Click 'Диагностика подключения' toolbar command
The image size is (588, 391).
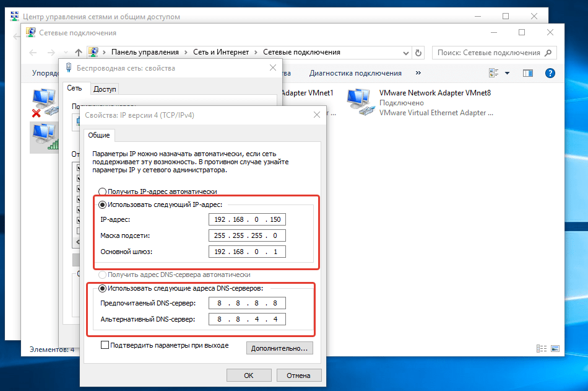(355, 73)
